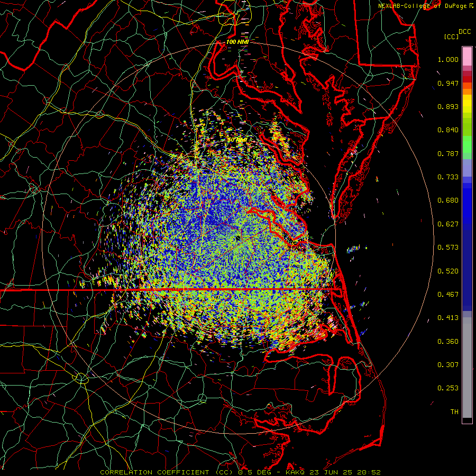This screenshot has width=476, height=476.
Task: Select the 0.573 legend value
Action: point(448,248)
